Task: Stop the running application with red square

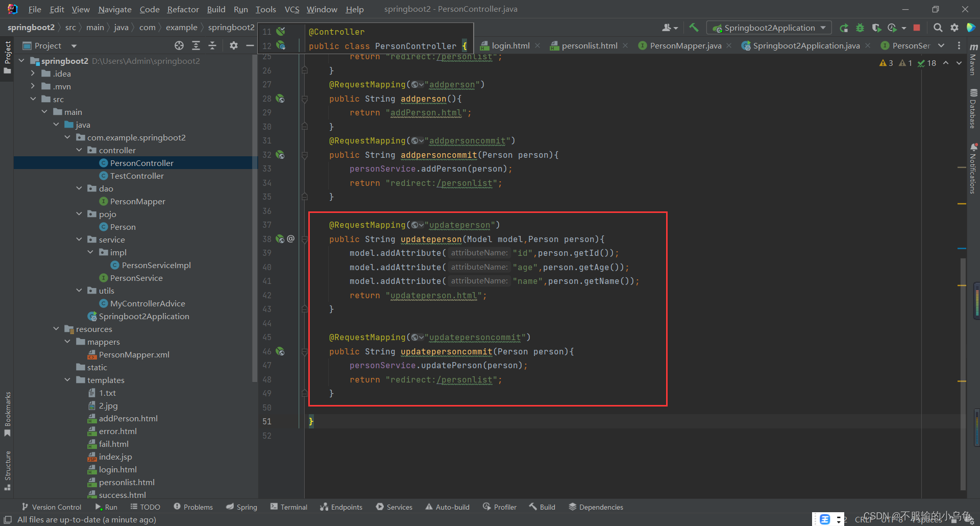Action: pyautogui.click(x=917, y=28)
